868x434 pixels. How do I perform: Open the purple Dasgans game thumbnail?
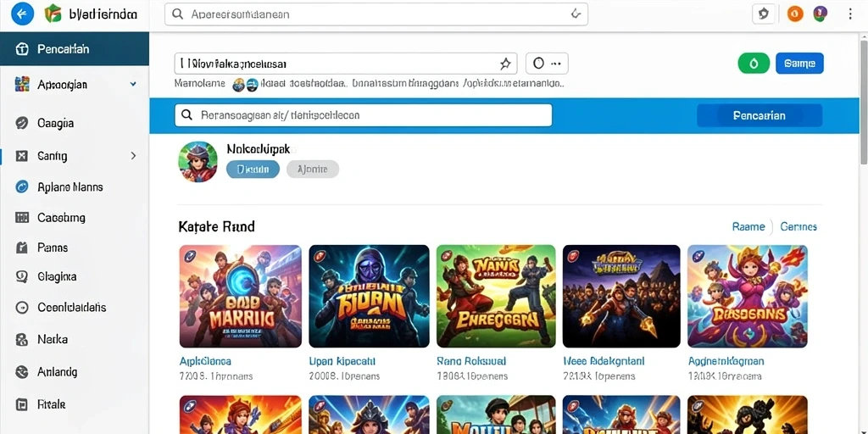pyautogui.click(x=748, y=296)
